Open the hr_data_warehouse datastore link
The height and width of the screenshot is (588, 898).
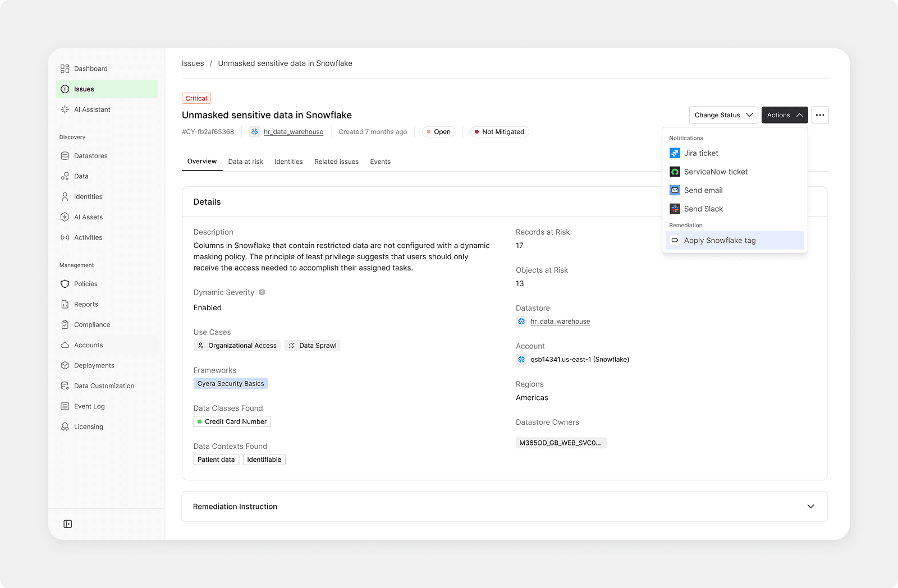pos(292,131)
